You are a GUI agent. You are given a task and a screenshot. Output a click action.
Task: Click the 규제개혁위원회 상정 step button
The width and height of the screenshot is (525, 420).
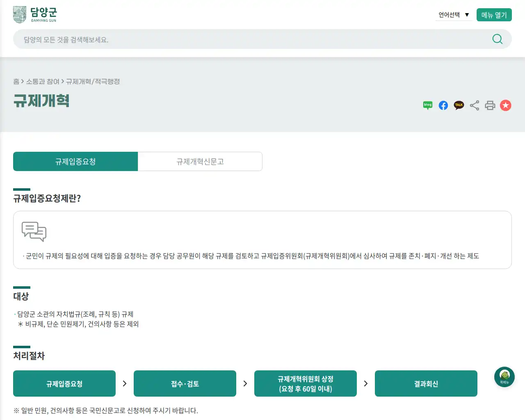[x=305, y=383]
